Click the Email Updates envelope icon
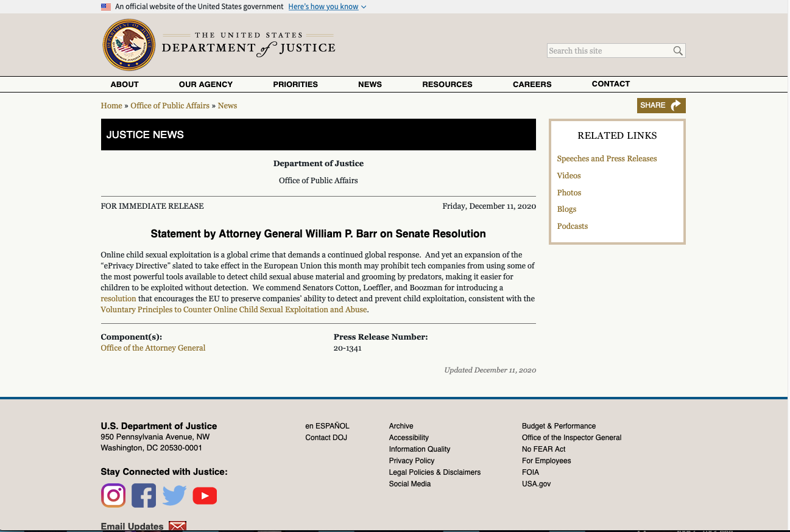790x532 pixels. click(177, 526)
